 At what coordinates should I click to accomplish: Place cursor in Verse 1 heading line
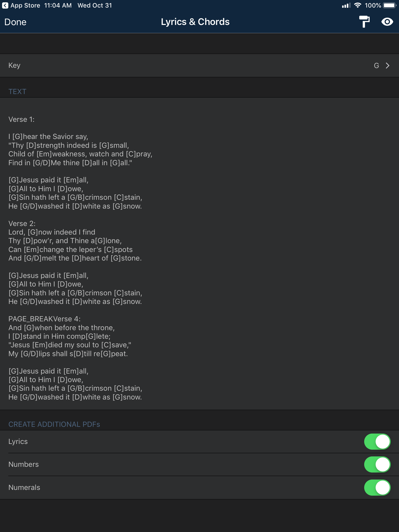(x=22, y=119)
